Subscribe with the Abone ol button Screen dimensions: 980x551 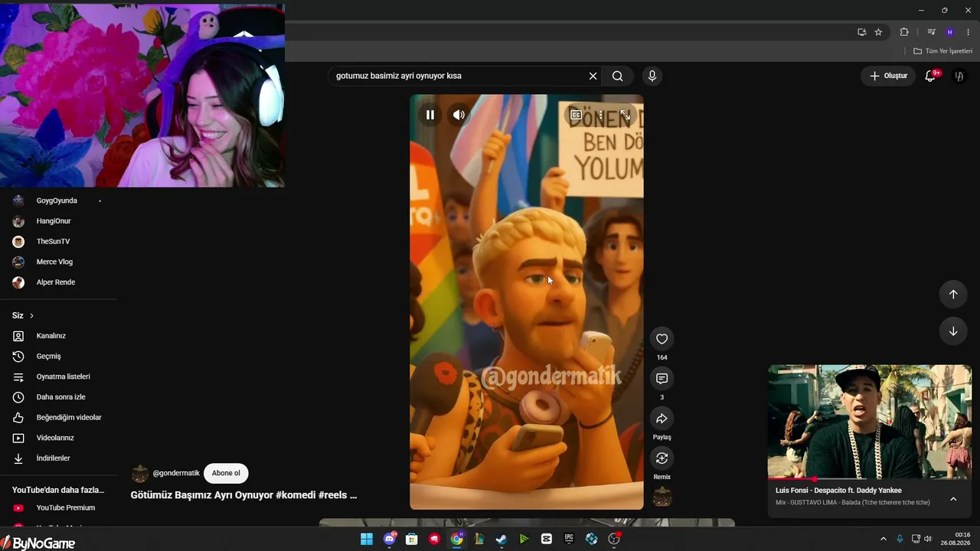(x=226, y=473)
